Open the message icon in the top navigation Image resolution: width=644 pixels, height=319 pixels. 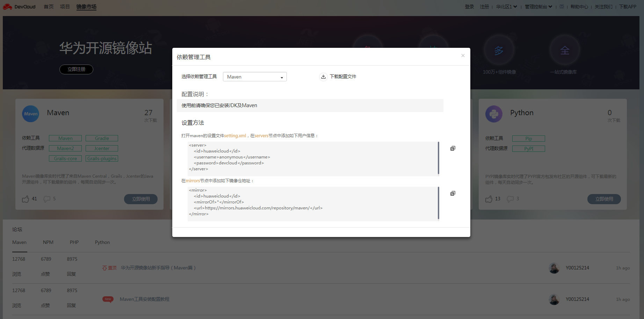562,6
